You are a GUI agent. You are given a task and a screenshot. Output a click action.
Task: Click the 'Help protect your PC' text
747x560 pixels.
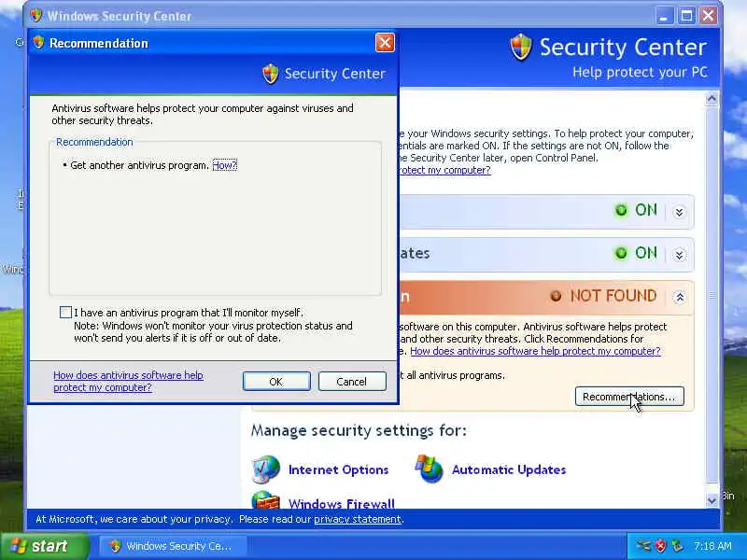[640, 73]
